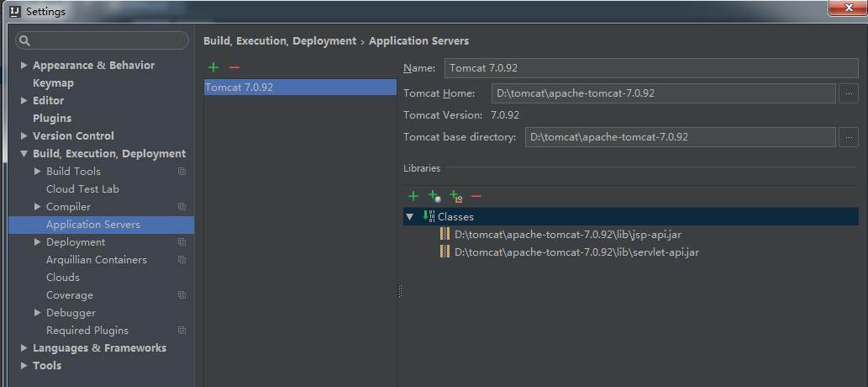Image resolution: width=868 pixels, height=387 pixels.
Task: Select Tomcat 7.0.92 in server list
Action: [300, 87]
